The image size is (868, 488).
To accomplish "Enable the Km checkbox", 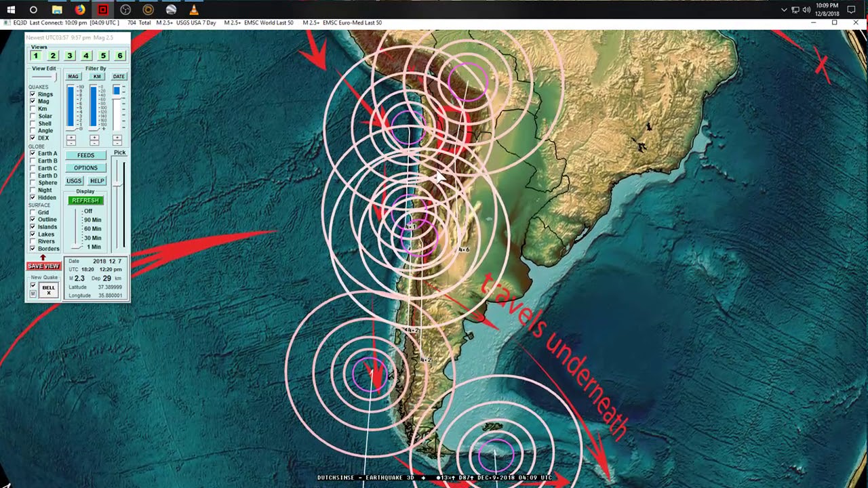I will click(33, 108).
